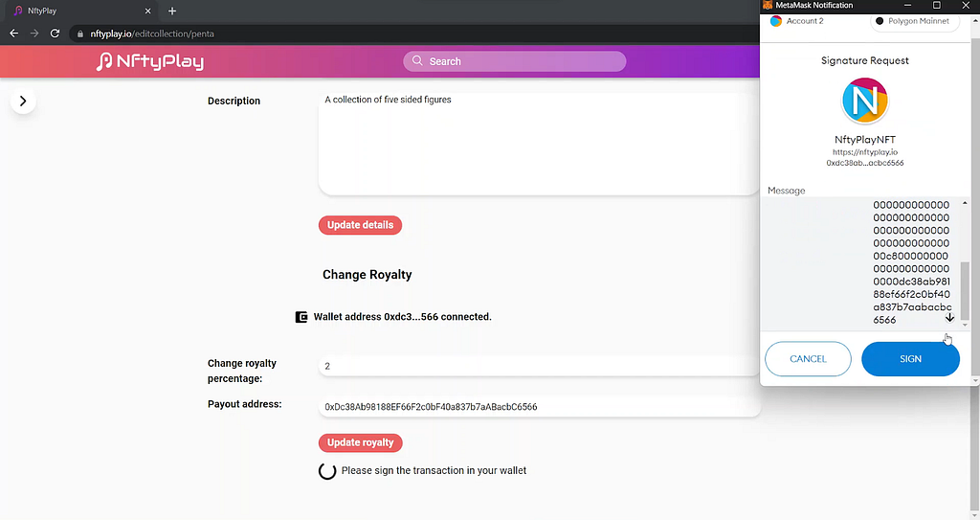
Task: Expand the sidebar with chevron button
Action: coord(23,101)
